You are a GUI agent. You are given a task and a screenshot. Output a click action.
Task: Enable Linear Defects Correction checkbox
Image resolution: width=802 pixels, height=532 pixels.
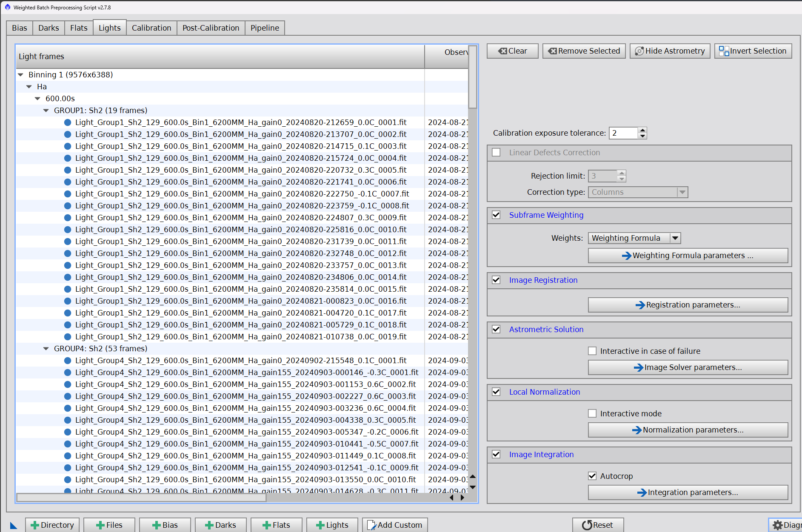pyautogui.click(x=496, y=152)
